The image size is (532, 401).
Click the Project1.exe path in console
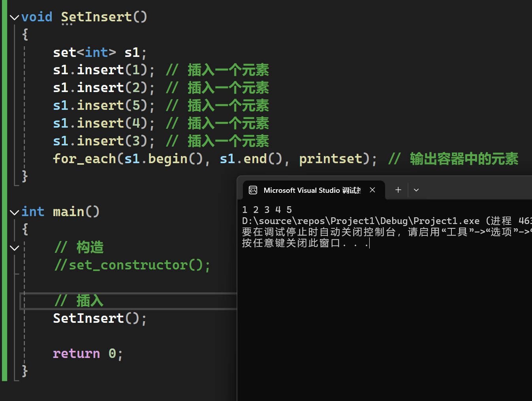pos(360,221)
